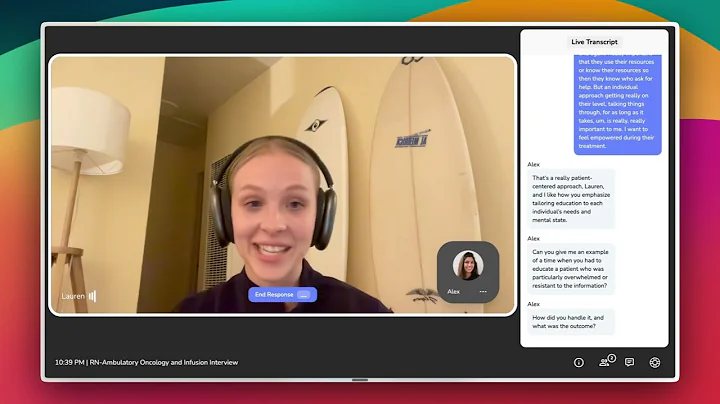Open the participants icon with badge
This screenshot has height=404, width=720.
click(x=607, y=361)
